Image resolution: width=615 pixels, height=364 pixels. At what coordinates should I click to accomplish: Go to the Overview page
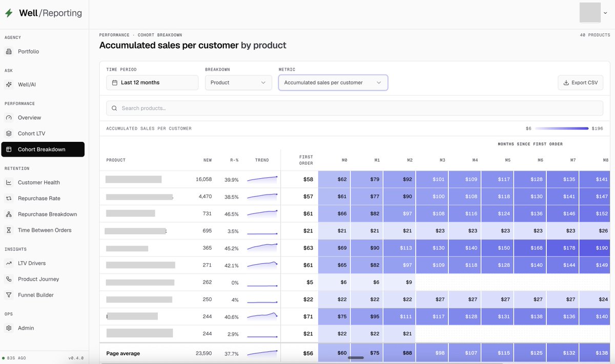pyautogui.click(x=43, y=118)
